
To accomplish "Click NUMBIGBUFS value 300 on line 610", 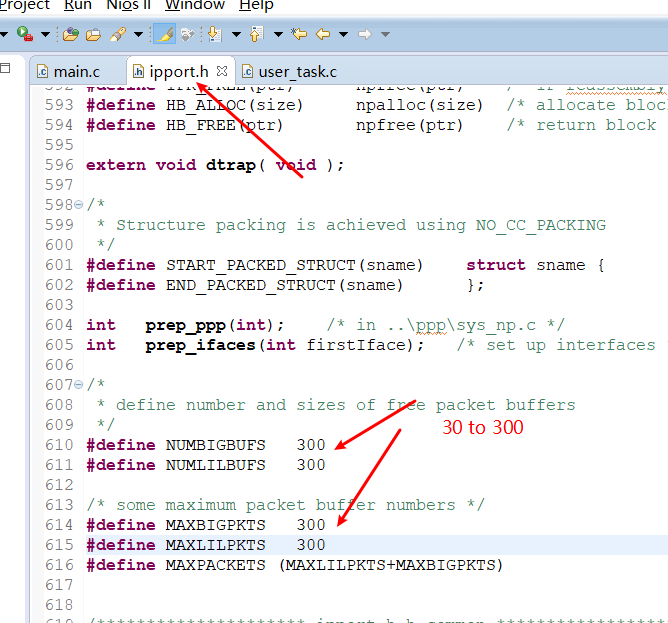I will pos(311,445).
